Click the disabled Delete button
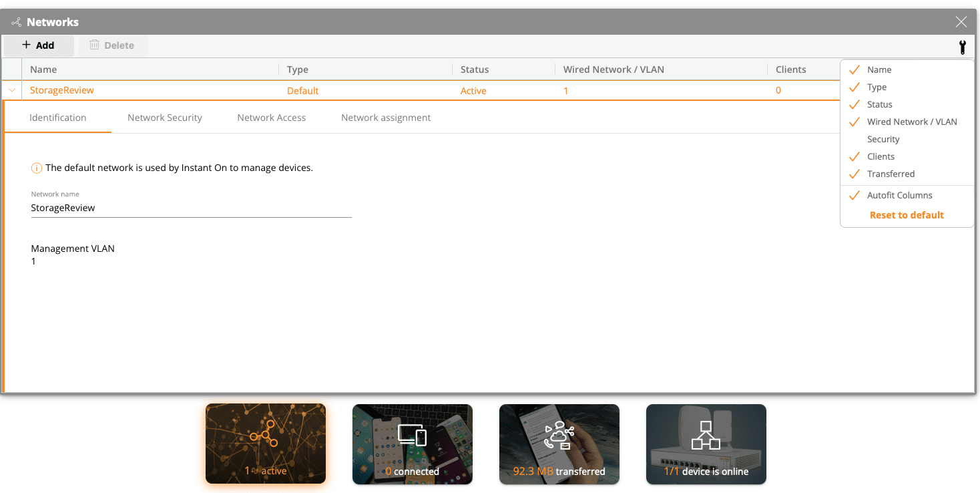Viewport: 980px width, 493px height. [x=113, y=45]
